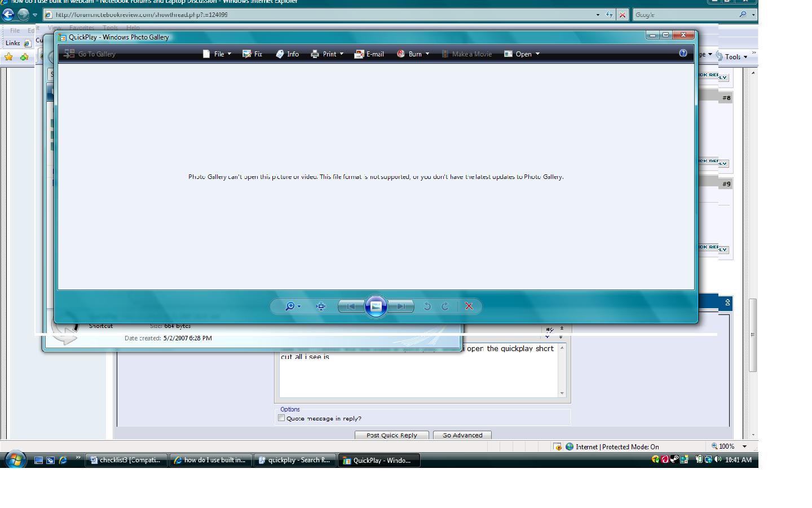Open the Info pane button
812x508 pixels.
[x=287, y=54]
